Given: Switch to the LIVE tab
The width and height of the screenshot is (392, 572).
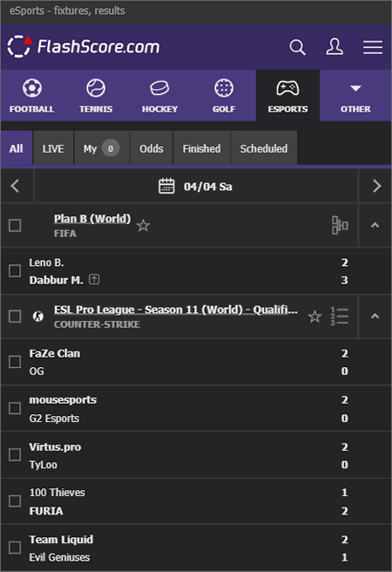Looking at the screenshot, I should click(x=53, y=148).
